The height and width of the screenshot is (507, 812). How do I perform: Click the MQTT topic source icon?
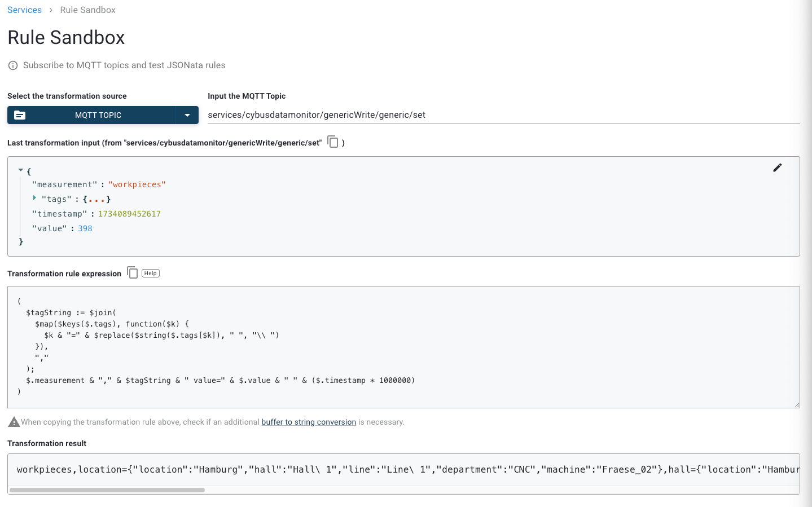point(20,115)
